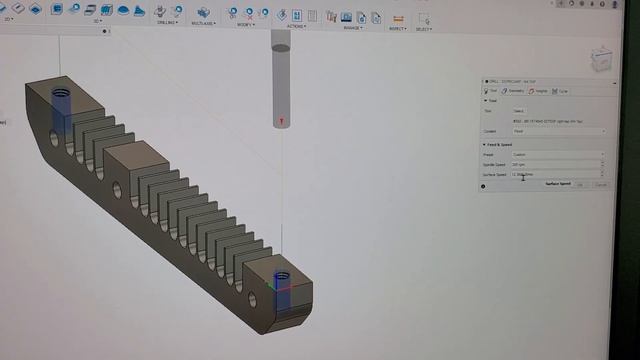This screenshot has height=360, width=640.
Task: Open the MANAGE dropdown
Action: (353, 28)
